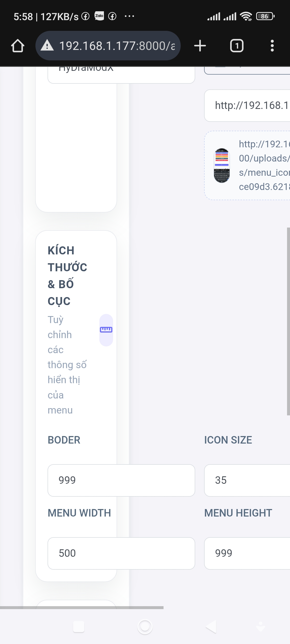Click the BODER input showing 999
The image size is (290, 644).
click(x=121, y=480)
